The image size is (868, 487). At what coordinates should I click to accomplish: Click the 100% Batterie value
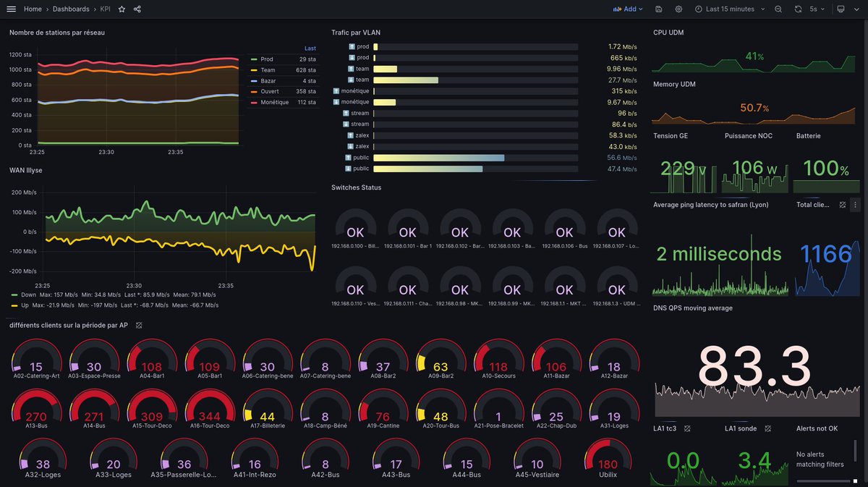(x=826, y=169)
